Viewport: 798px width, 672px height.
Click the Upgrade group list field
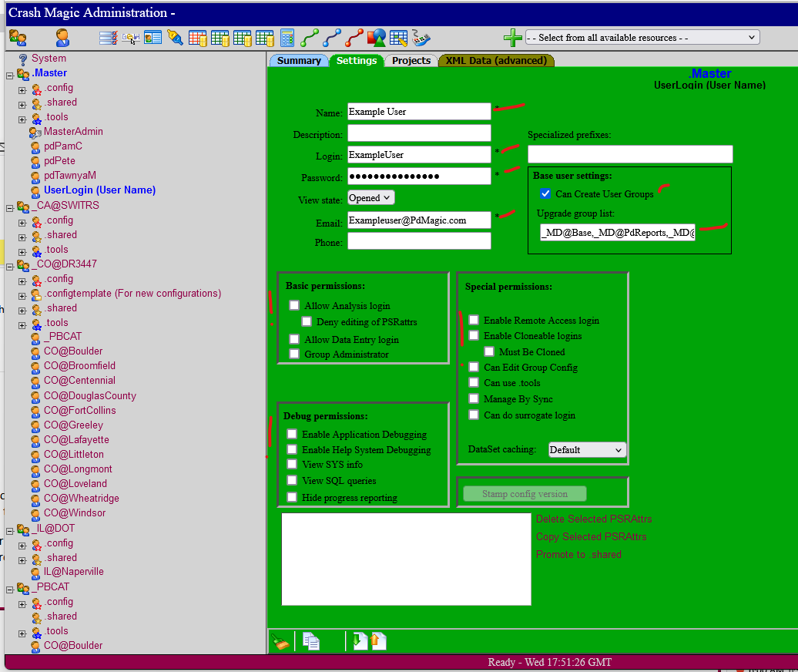617,233
